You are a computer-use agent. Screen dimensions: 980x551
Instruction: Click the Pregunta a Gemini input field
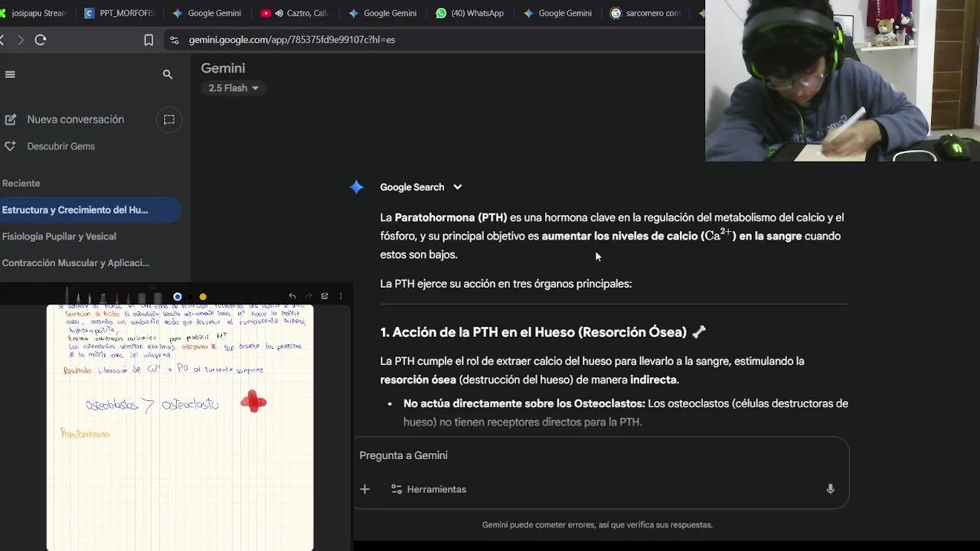point(601,455)
